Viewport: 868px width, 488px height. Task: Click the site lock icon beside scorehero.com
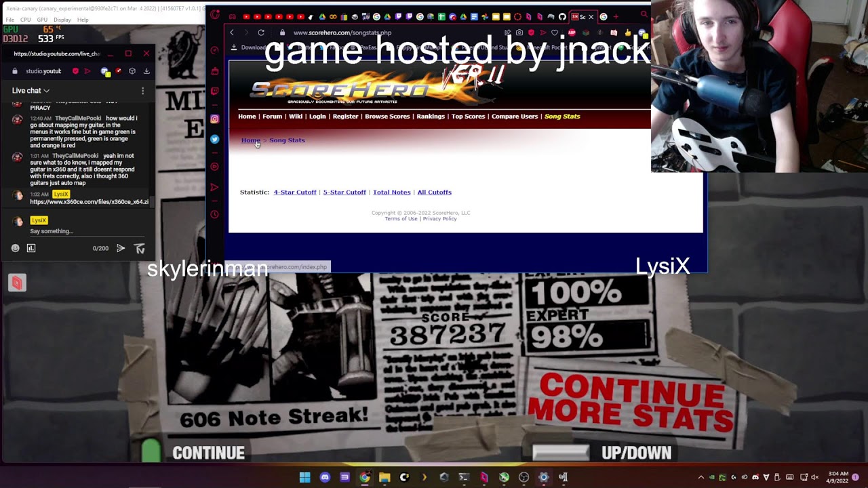(x=282, y=33)
